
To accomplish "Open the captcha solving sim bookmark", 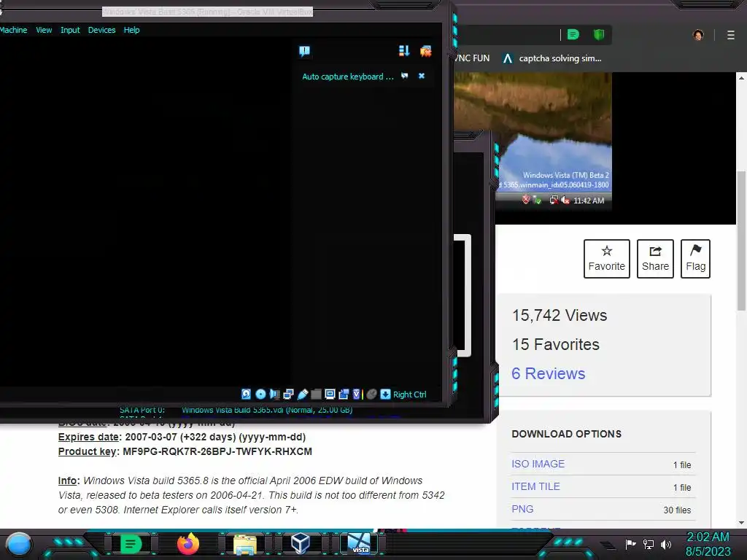I will point(553,58).
